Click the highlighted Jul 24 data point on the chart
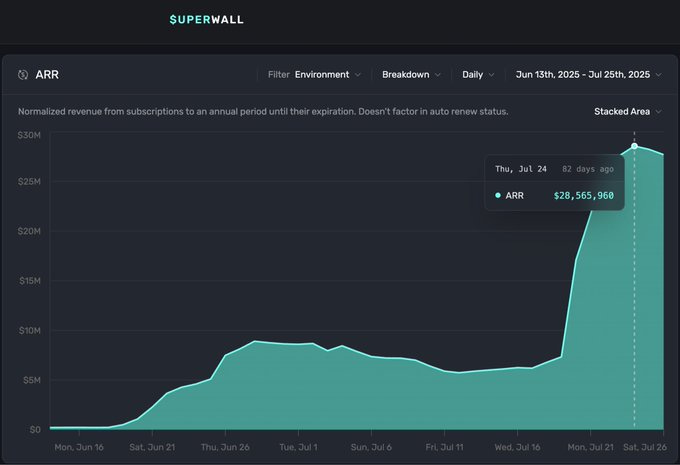 tap(634, 146)
